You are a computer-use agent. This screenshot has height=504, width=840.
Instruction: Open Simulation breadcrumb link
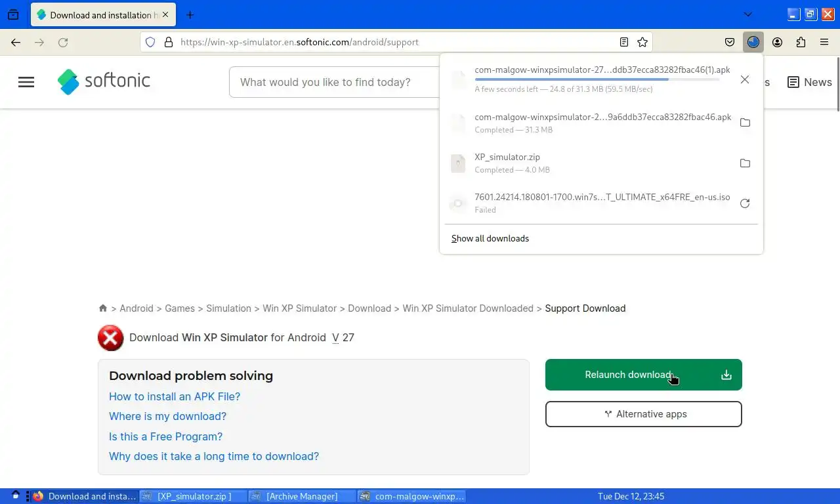[x=228, y=308]
